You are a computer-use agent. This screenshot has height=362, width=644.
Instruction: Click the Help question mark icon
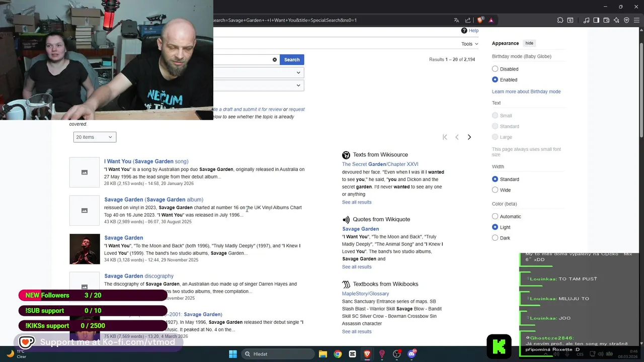click(x=464, y=31)
